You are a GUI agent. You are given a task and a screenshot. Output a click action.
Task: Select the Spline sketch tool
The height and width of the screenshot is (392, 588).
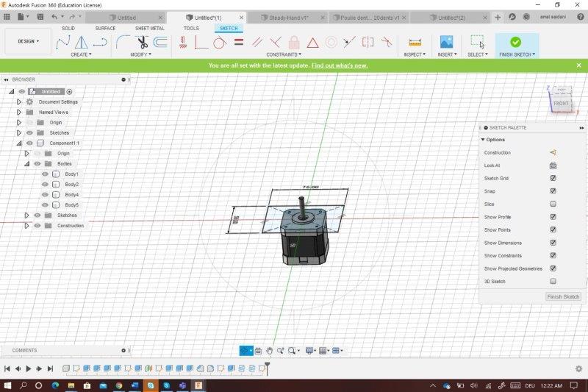click(62, 43)
